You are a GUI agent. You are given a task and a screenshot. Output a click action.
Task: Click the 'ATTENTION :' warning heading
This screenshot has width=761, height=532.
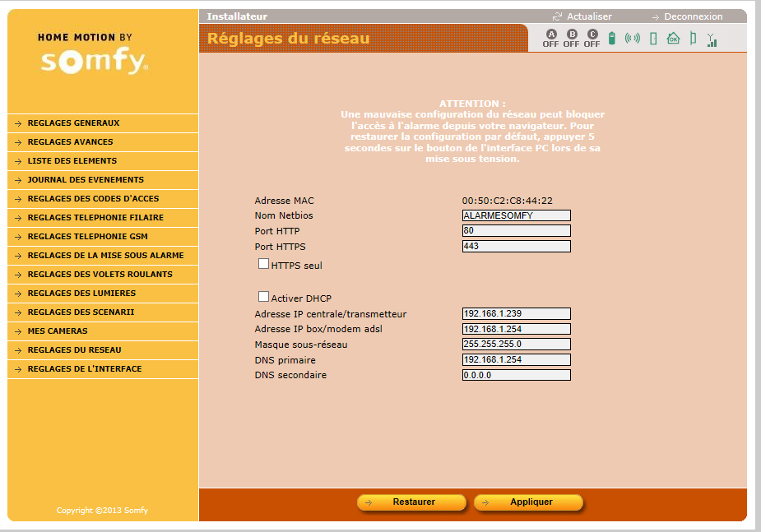click(472, 104)
